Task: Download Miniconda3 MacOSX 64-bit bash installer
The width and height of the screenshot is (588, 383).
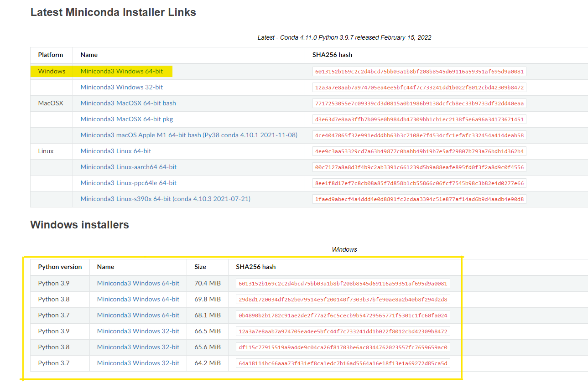Action: click(x=128, y=103)
